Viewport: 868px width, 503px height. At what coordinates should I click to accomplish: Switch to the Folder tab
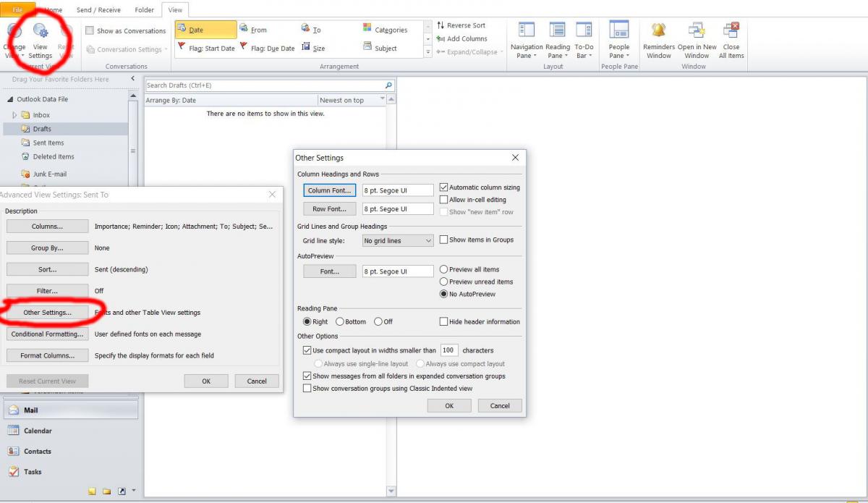click(144, 10)
